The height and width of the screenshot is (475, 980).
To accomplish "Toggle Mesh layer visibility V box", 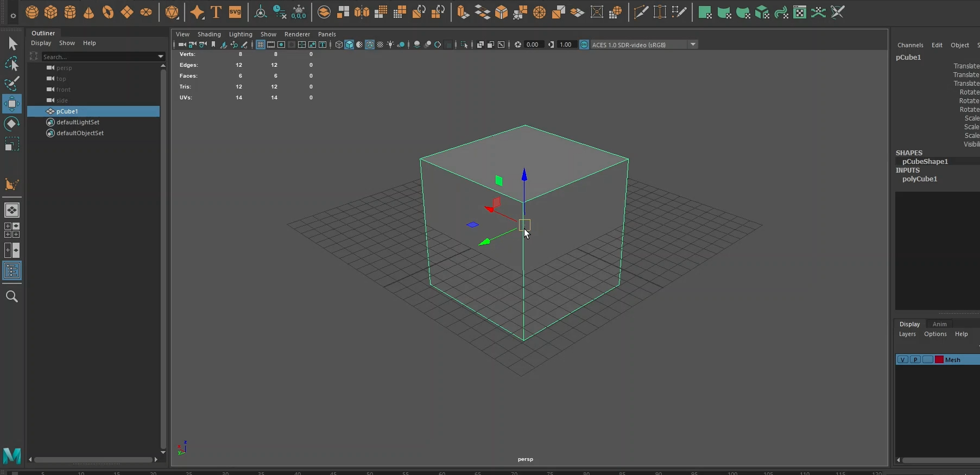I will (902, 360).
